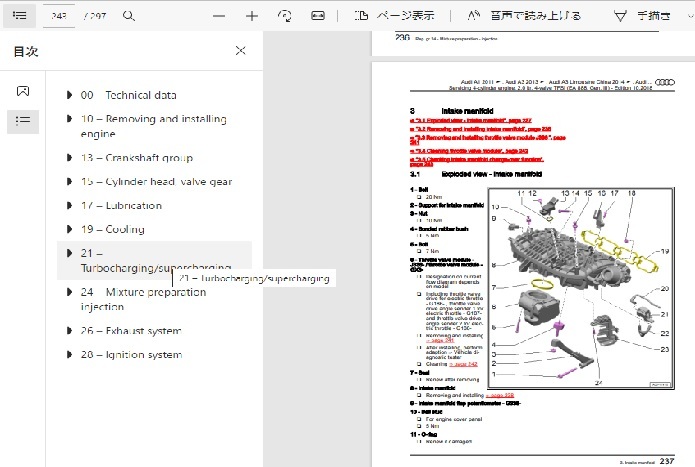Viewport: 695px width, 467px height.
Task: Toggle the table of contents sidebar button
Action: (x=19, y=16)
